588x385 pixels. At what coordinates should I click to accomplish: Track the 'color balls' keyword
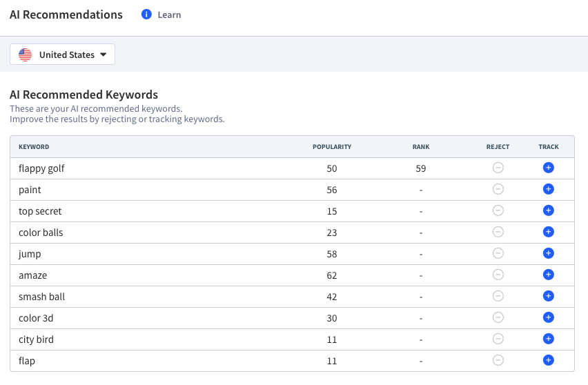coord(548,232)
